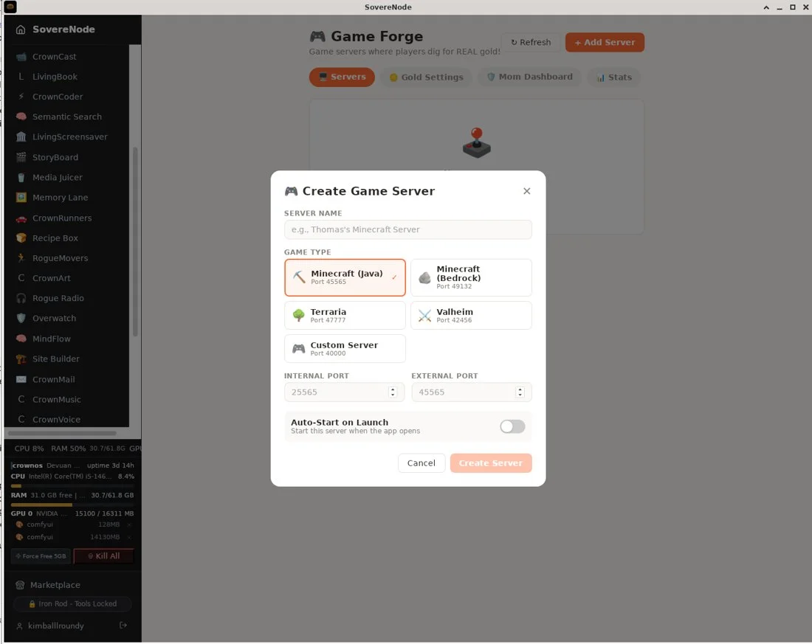812x644 pixels.
Task: Maximize the SovereNode window
Action: [x=792, y=7]
